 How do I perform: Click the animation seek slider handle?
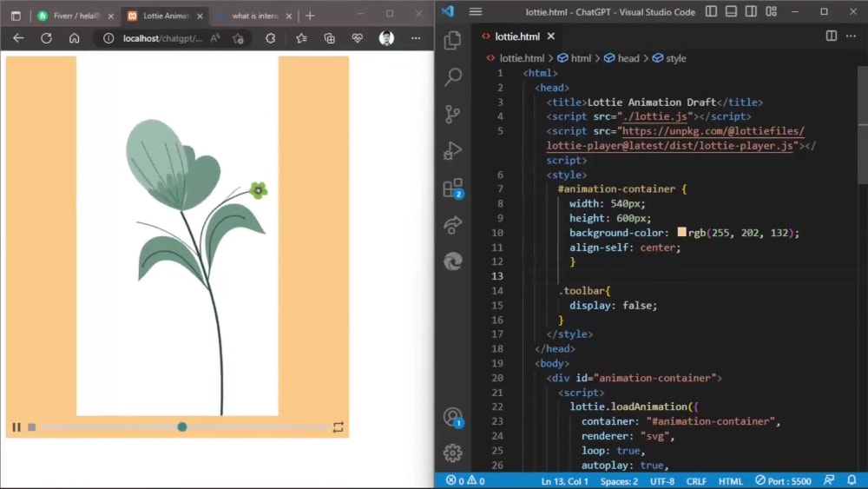pos(182,427)
